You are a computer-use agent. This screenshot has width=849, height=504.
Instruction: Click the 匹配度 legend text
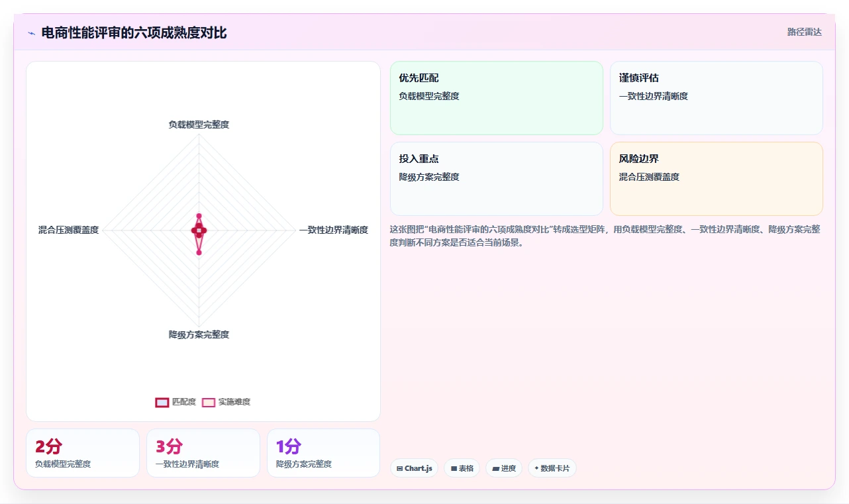tap(184, 402)
